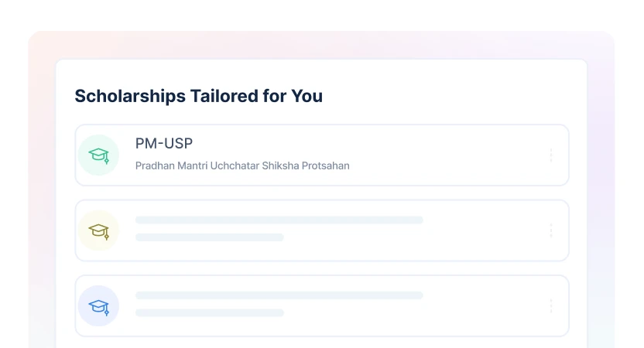Click long placeholder line in blue cap card
This screenshot has height=348, width=644.
click(x=279, y=295)
